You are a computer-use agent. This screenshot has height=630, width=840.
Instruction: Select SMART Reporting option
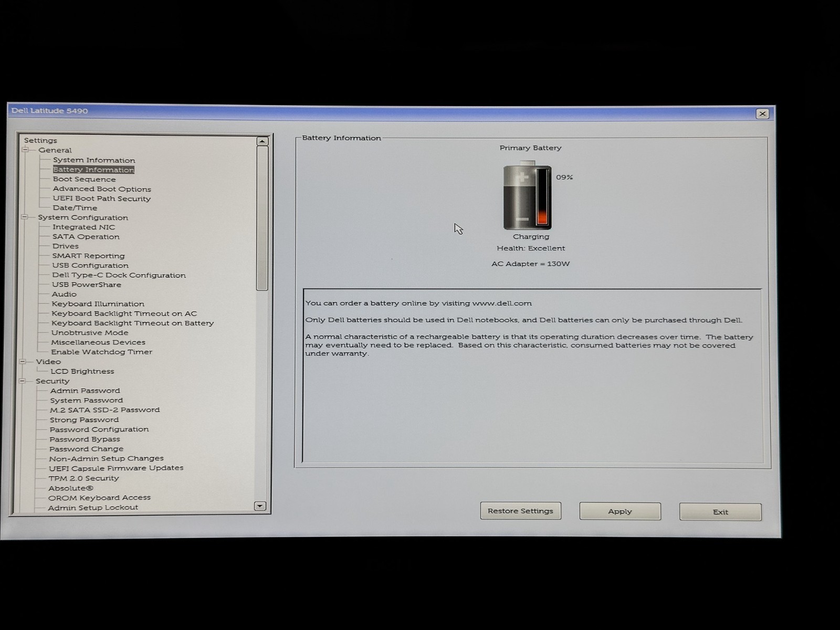[x=89, y=256]
